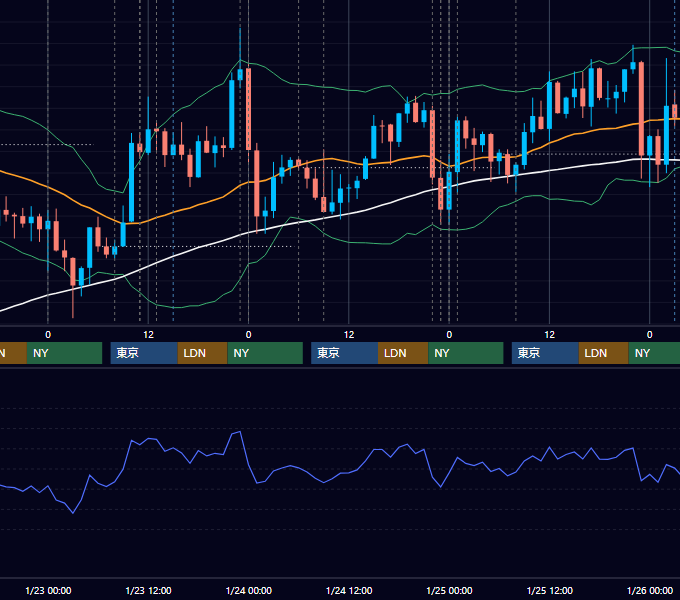Viewport: 680px width, 600px height.
Task: Click the 1/25 12:00 axis label
Action: pyautogui.click(x=549, y=590)
